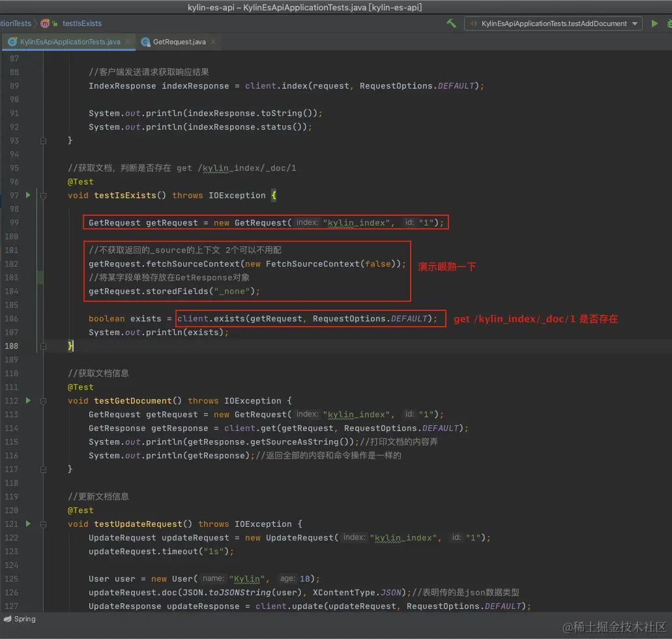The image size is (672, 639).
Task: Click 'fetchSourceContext' method call on line 102
Action: tap(193, 263)
